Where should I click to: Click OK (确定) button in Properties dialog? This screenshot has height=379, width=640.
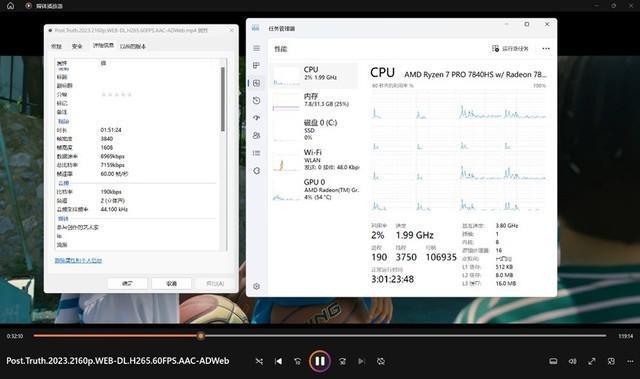click(x=127, y=283)
